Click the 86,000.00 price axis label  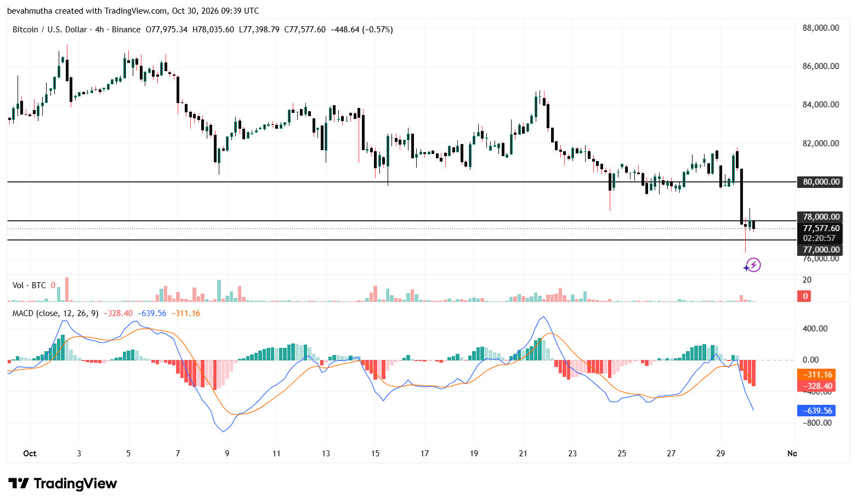tap(821, 66)
